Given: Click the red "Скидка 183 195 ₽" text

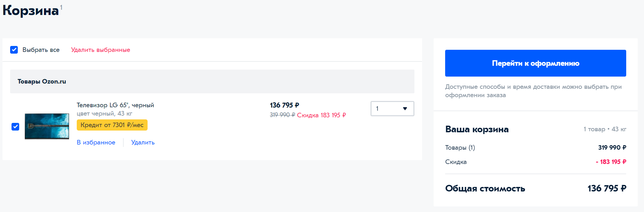Looking at the screenshot, I should [321, 115].
